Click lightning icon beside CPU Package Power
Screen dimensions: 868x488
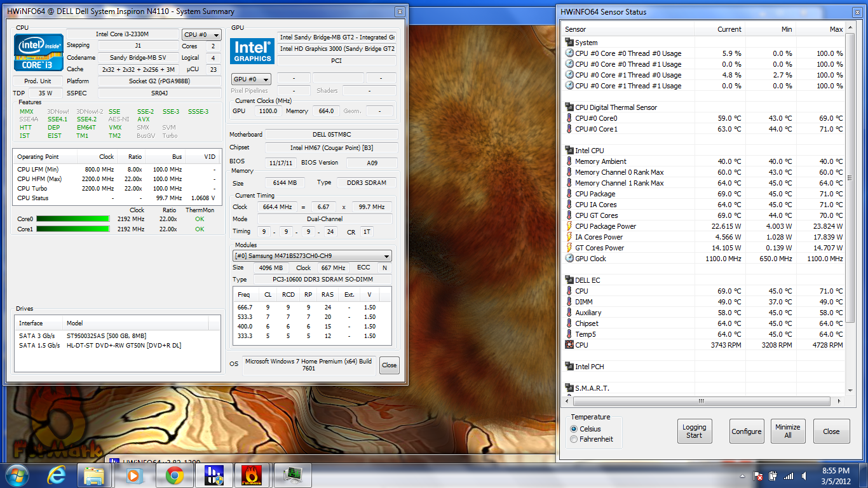[x=569, y=226]
